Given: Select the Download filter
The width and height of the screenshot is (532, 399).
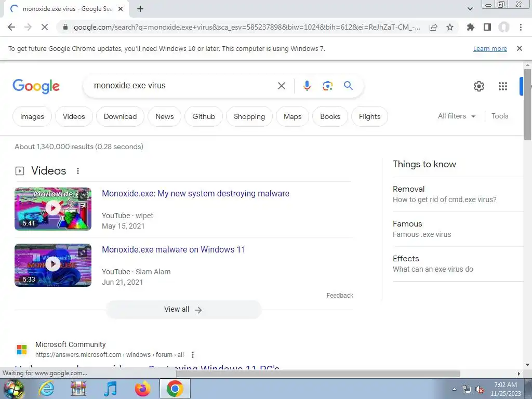Looking at the screenshot, I should [120, 116].
